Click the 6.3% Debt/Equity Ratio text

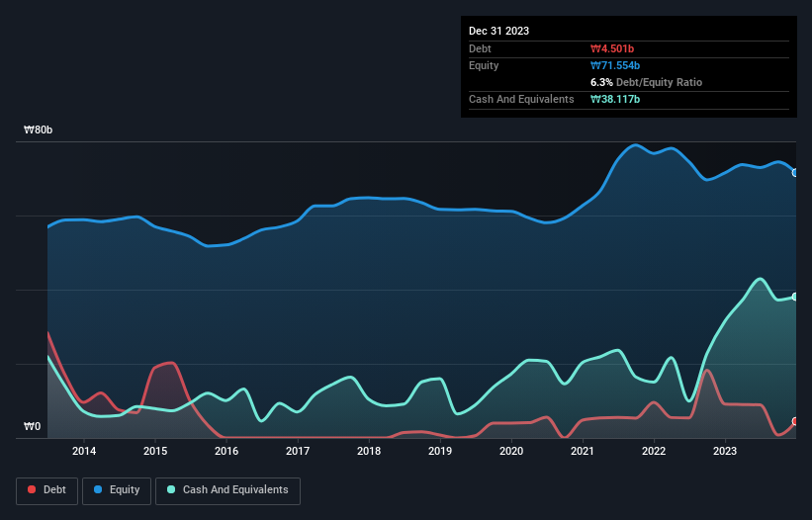tap(646, 82)
